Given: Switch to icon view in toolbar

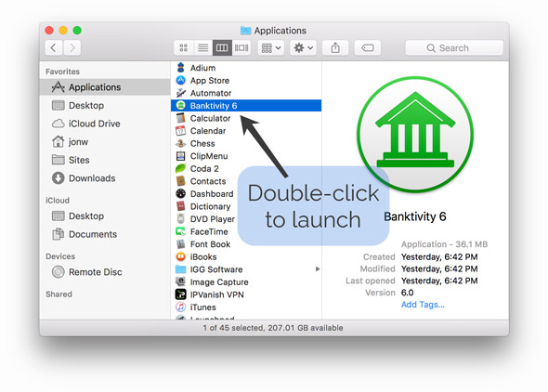Looking at the screenshot, I should (x=184, y=47).
